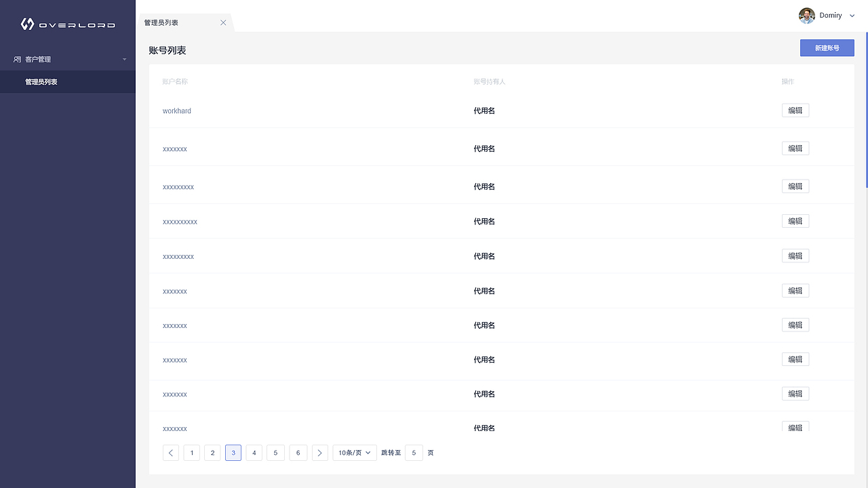
Task: Click the 账号列表 page title
Action: [x=167, y=50]
